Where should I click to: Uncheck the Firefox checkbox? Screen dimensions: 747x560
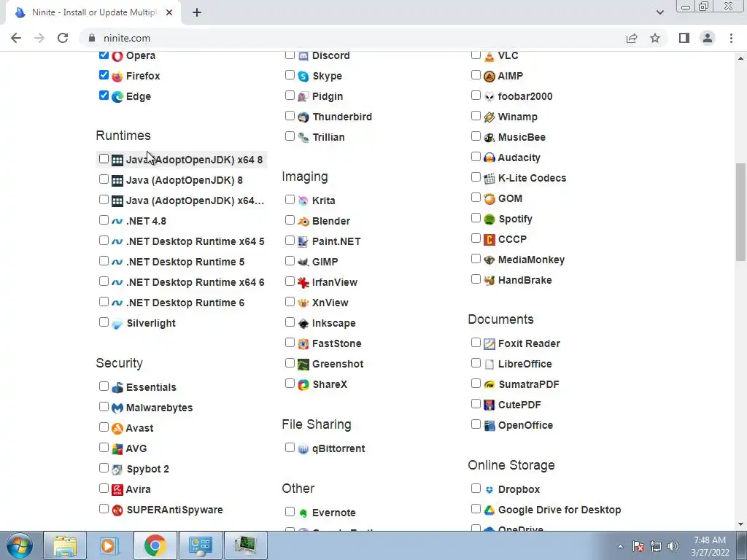(x=104, y=75)
